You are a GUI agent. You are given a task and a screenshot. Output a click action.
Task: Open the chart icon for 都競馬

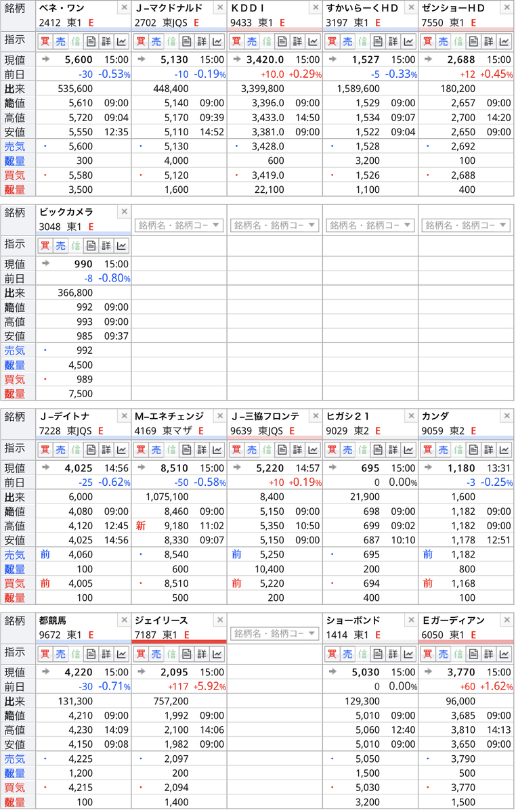[x=122, y=654]
